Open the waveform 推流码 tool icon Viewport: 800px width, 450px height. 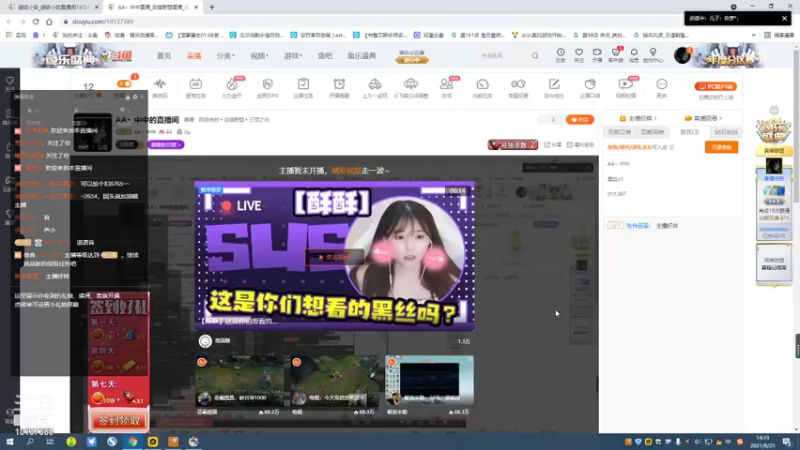pyautogui.click(x=160, y=88)
